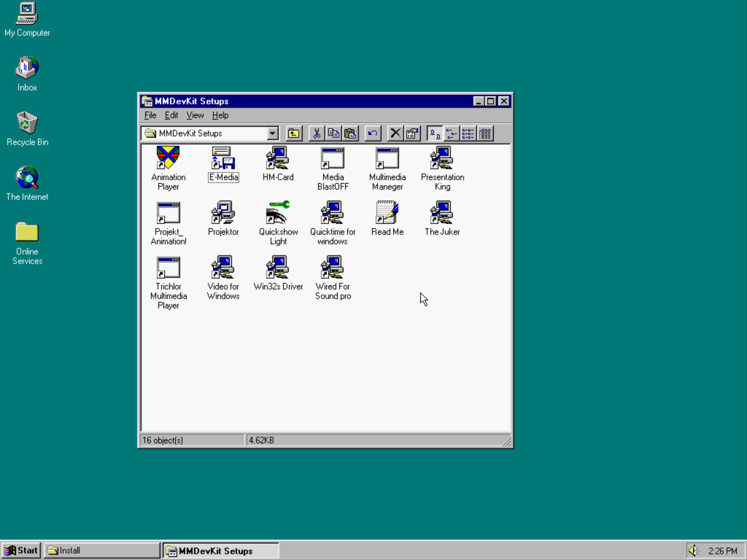Switch to Large Icons view

(435, 133)
